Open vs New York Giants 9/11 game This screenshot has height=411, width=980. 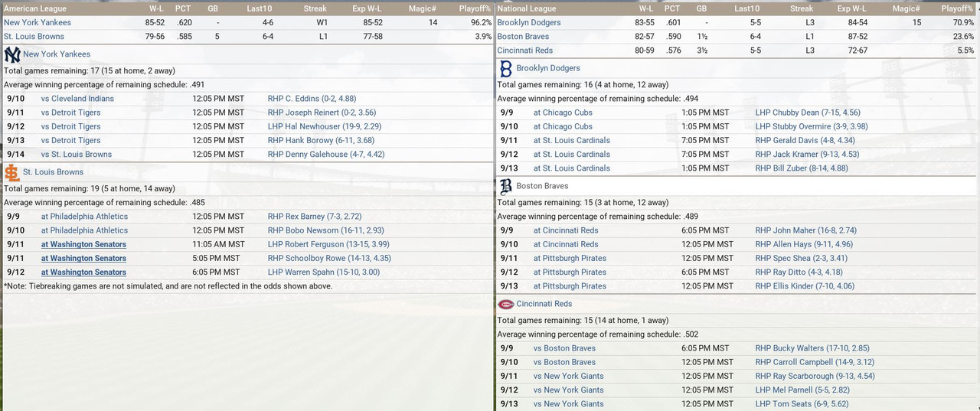click(569, 376)
